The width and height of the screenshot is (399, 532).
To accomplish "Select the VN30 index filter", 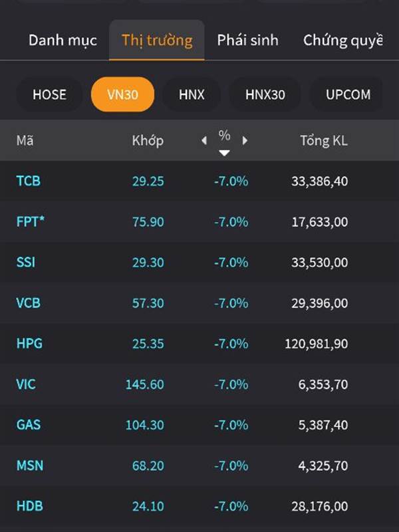I will tap(122, 94).
